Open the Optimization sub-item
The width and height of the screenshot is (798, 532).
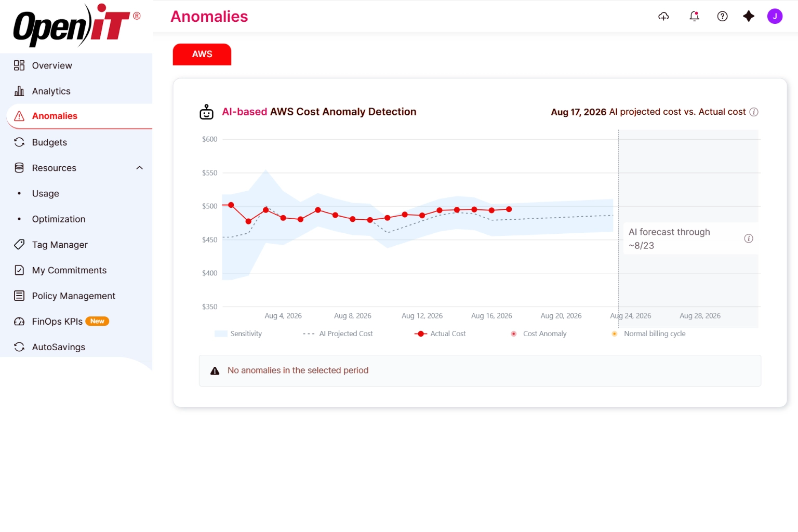point(59,219)
